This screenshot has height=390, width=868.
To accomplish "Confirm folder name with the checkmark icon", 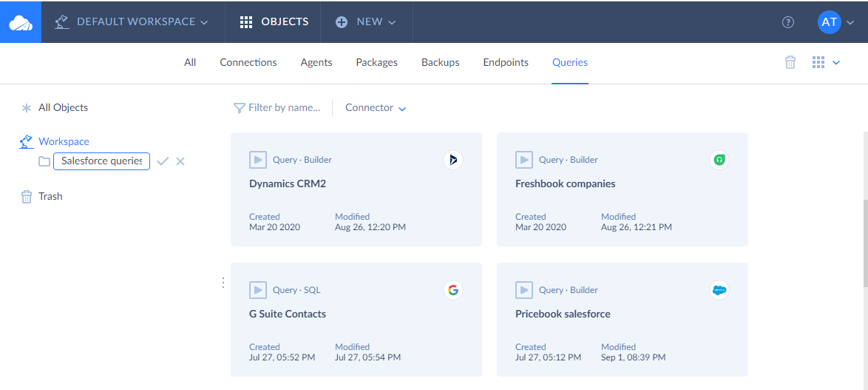I will (162, 161).
